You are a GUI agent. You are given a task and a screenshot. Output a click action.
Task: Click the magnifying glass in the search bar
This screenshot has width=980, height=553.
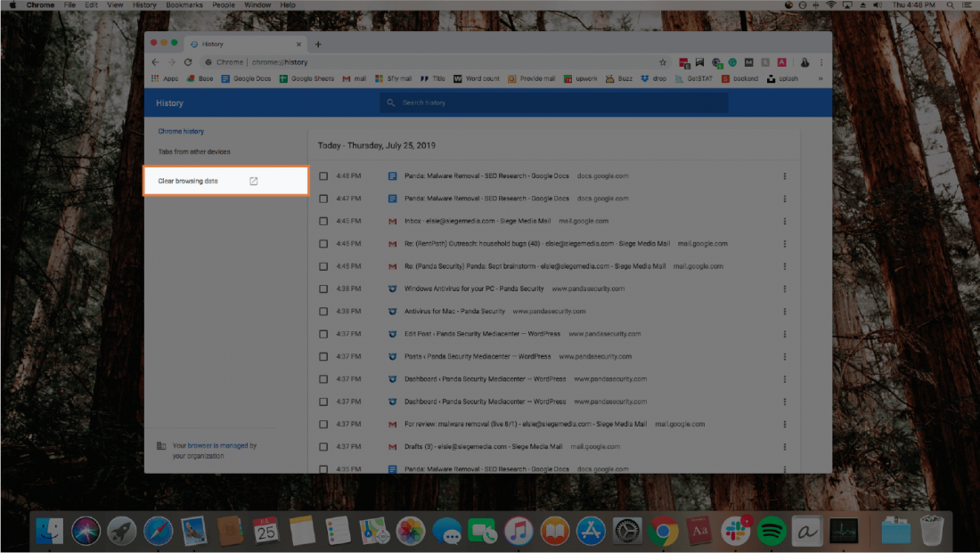[392, 102]
